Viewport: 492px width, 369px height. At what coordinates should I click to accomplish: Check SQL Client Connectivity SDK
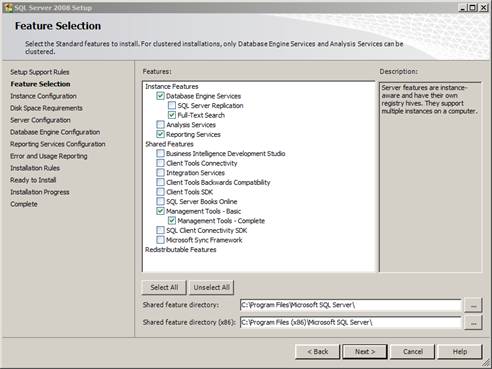coord(160,230)
